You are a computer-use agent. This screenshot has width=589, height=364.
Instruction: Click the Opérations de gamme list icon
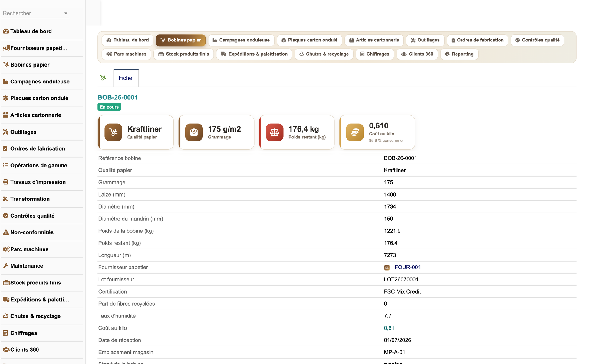click(6, 165)
